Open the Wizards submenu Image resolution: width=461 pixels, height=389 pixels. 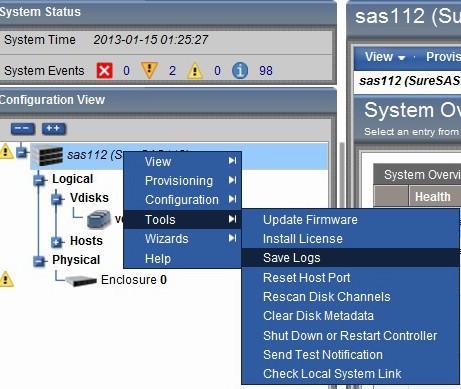pyautogui.click(x=182, y=239)
